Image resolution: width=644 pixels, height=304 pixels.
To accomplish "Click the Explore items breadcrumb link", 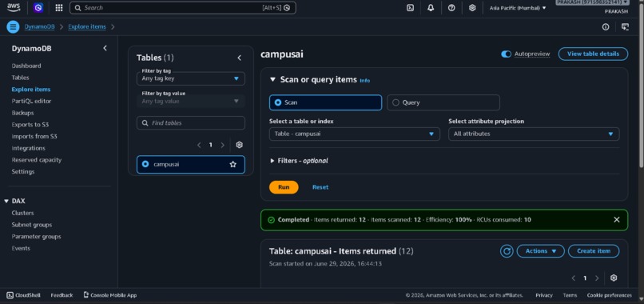I will [87, 26].
